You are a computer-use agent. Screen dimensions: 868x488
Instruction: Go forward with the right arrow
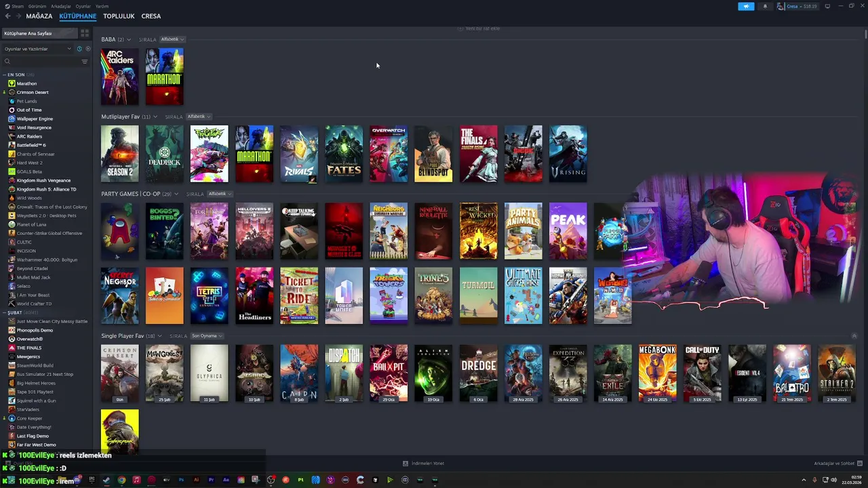[18, 16]
